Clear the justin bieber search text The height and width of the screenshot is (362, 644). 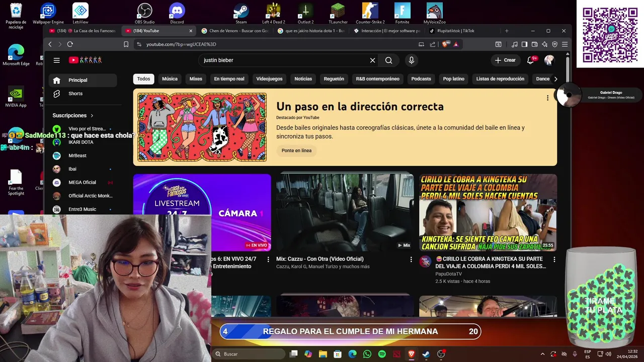pyautogui.click(x=372, y=60)
